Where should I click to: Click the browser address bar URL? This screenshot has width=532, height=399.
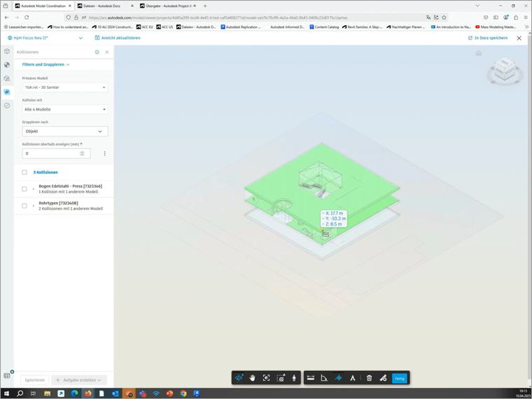(218, 17)
